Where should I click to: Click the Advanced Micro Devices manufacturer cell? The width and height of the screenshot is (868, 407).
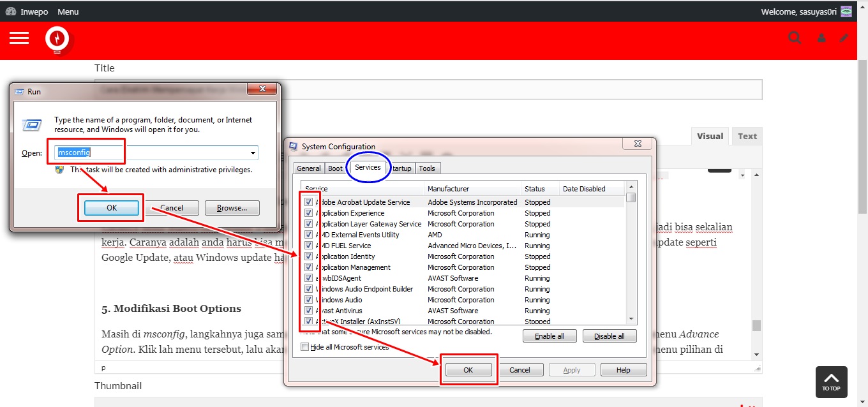(472, 246)
